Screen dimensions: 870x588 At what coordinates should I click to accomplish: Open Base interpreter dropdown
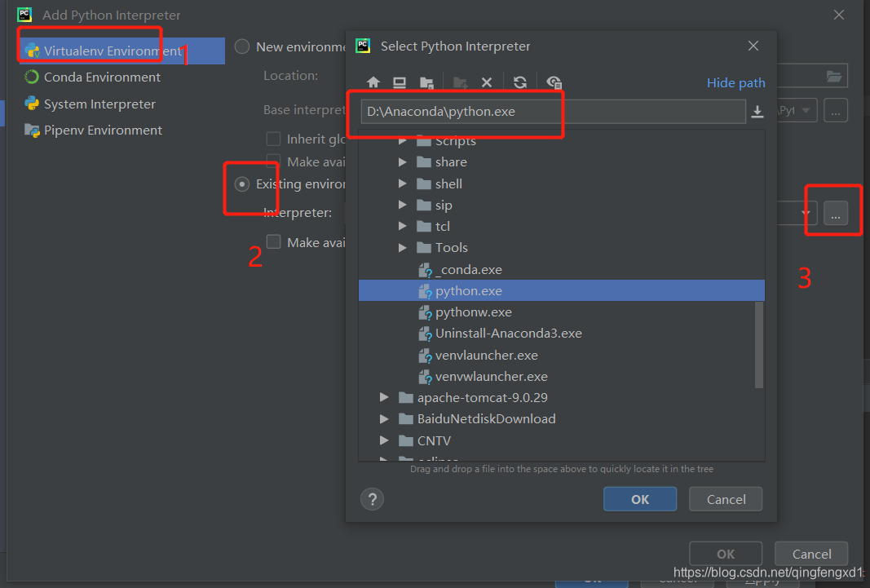tap(806, 110)
